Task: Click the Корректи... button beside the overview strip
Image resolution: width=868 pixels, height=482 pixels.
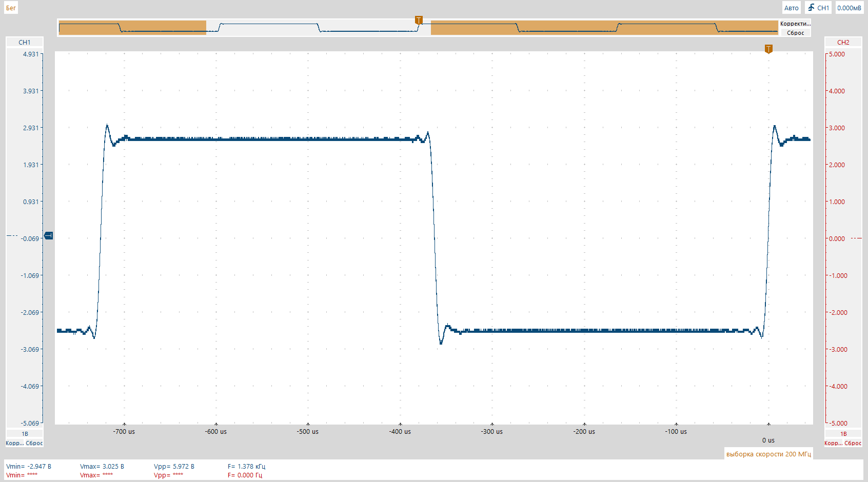Action: click(795, 24)
